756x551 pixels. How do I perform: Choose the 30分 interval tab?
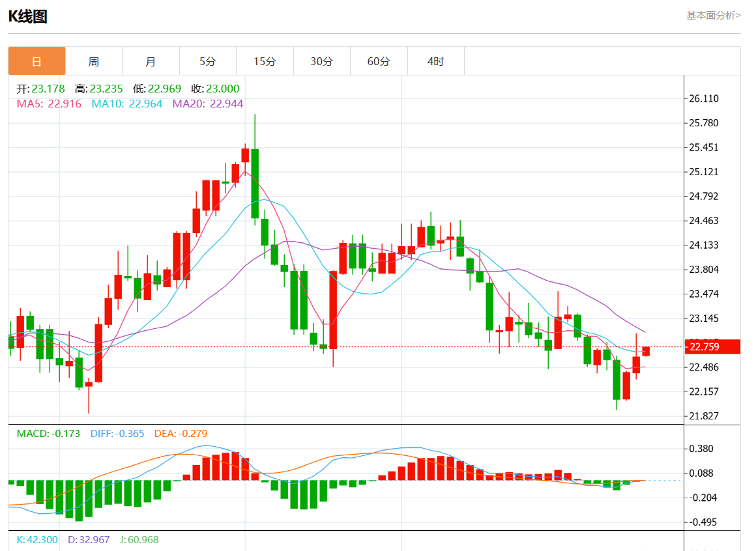pyautogui.click(x=321, y=61)
